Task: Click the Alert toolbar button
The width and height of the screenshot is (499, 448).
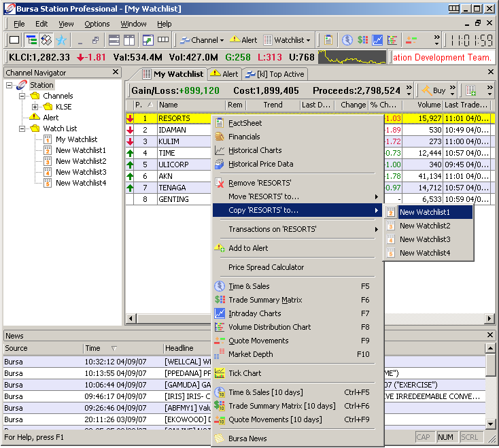Action: click(243, 40)
